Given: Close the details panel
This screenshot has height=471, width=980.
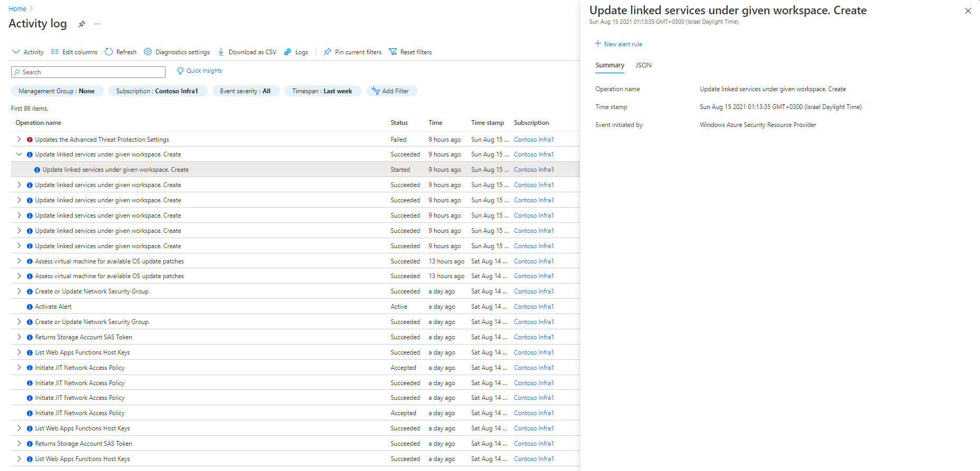Looking at the screenshot, I should 968,11.
